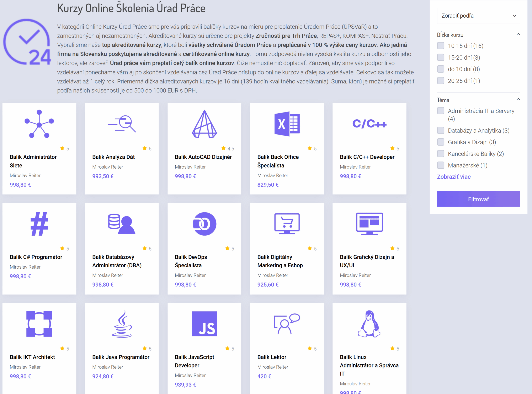Enable the Grafika a Dizajn checkbox

coord(441,142)
